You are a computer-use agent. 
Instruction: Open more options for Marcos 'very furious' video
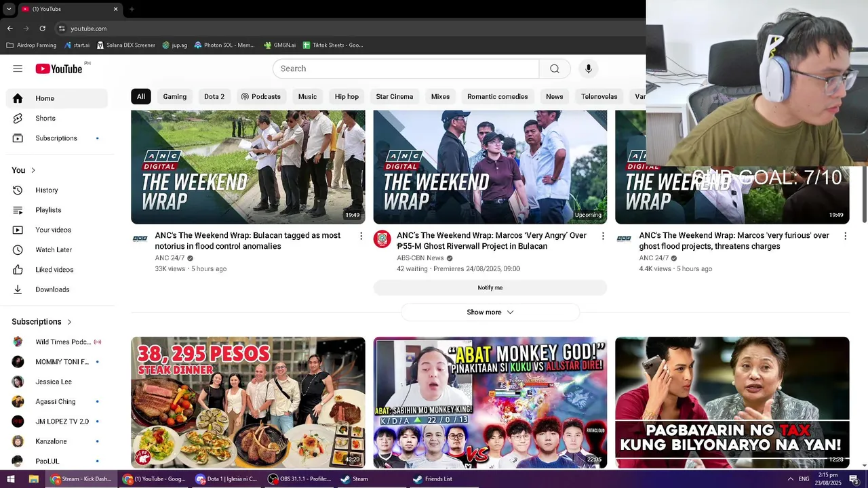click(x=845, y=236)
